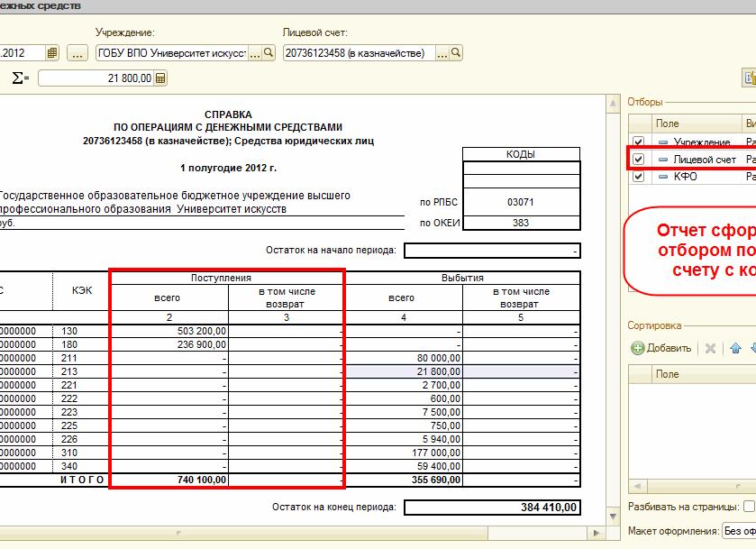Click the Выбытия column header

tap(462, 278)
